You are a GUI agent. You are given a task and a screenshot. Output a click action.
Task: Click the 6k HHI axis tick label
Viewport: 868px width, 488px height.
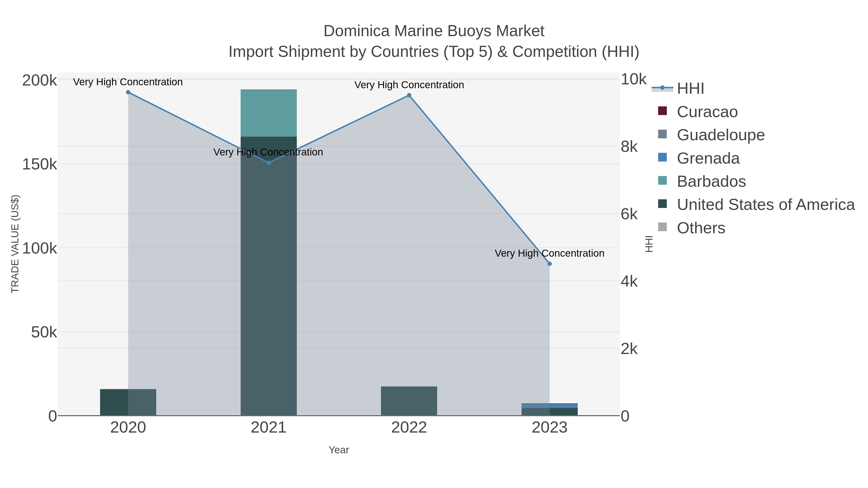point(629,214)
